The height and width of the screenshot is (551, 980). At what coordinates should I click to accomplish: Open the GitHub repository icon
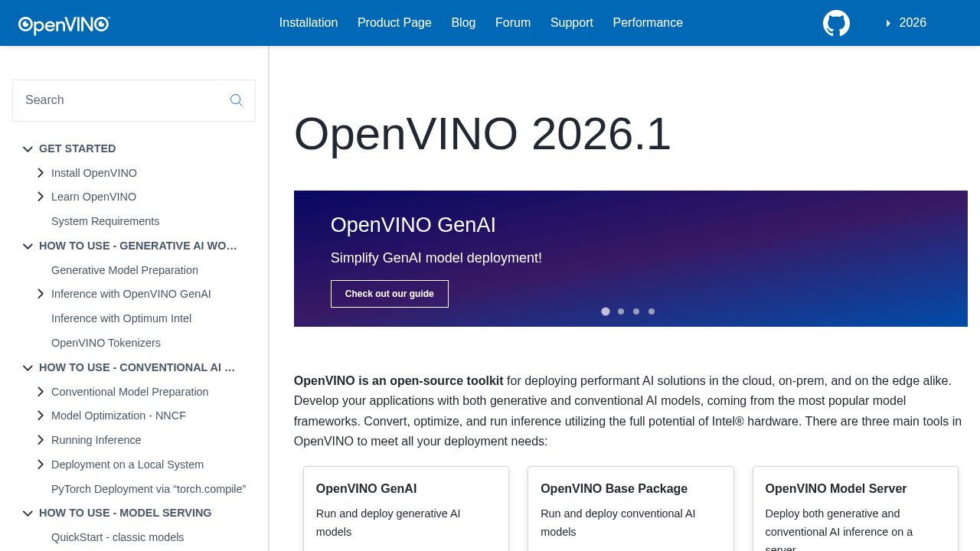point(836,23)
